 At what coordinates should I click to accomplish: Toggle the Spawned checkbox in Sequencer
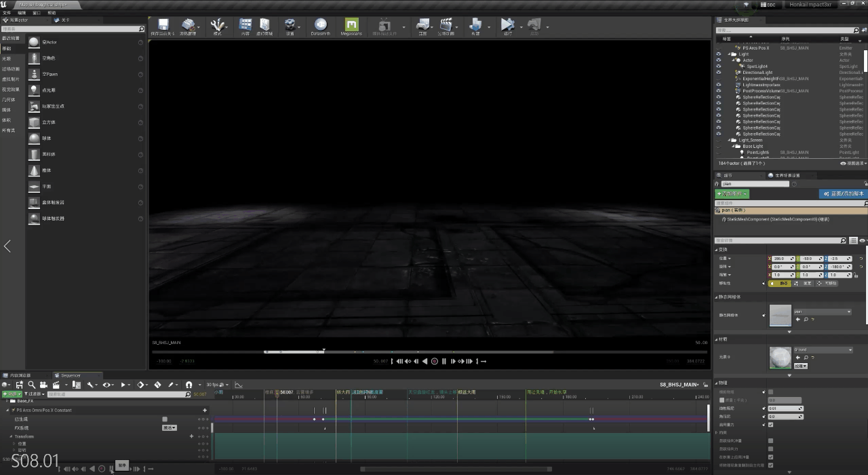point(165,419)
